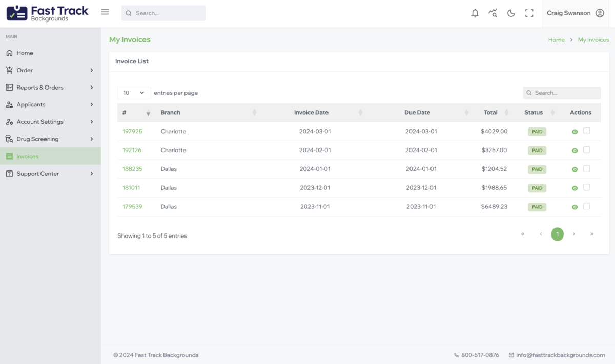Open invoice number 197925 link
This screenshot has height=364, width=615.
132,132
